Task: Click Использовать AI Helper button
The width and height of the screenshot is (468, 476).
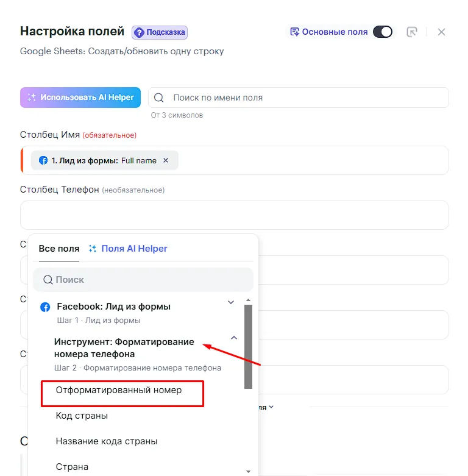Action: point(80,98)
